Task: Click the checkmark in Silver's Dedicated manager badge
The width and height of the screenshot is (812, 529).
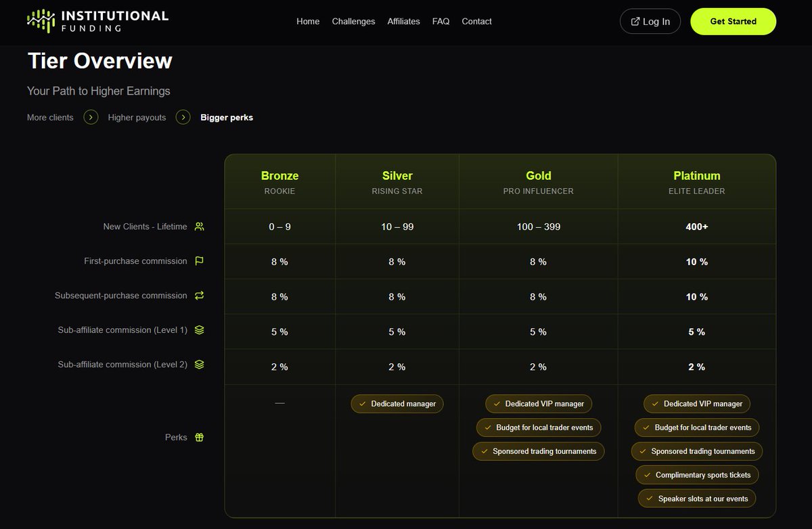Action: coord(361,404)
